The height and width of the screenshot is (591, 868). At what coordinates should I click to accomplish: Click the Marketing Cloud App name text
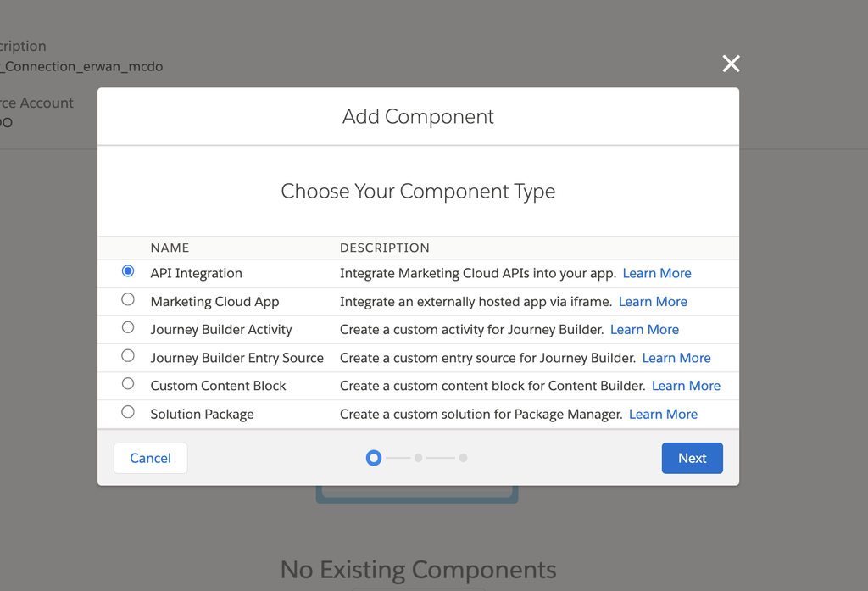214,301
